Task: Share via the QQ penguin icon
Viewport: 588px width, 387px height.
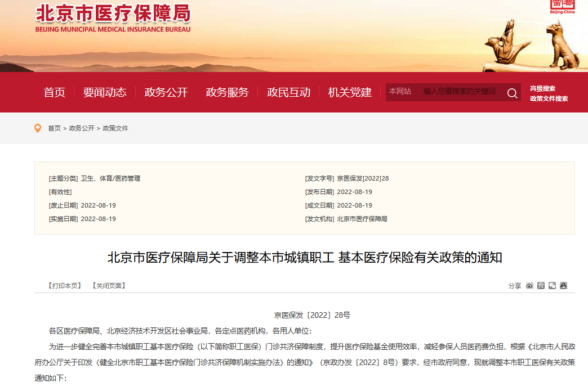Action: 564,286
